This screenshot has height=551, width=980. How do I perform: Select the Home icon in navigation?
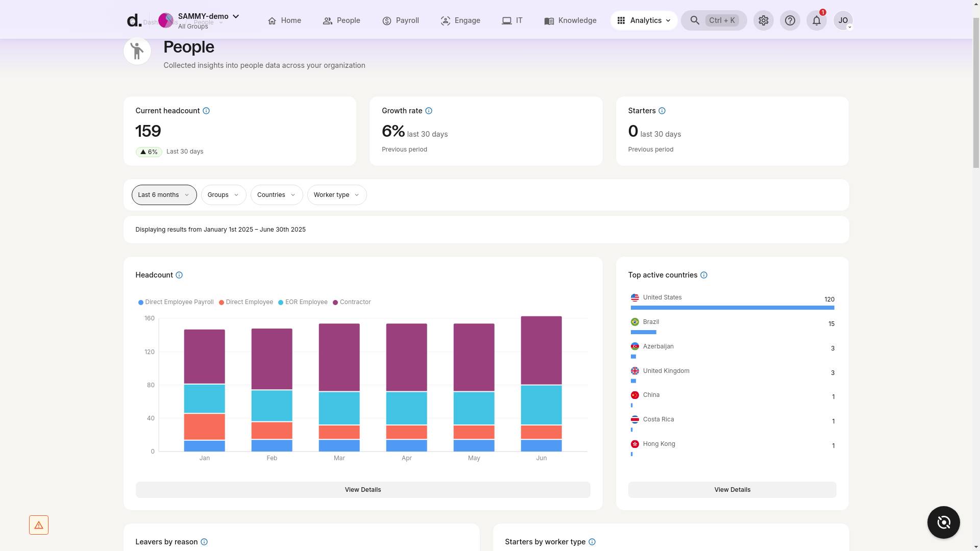tap(272, 20)
